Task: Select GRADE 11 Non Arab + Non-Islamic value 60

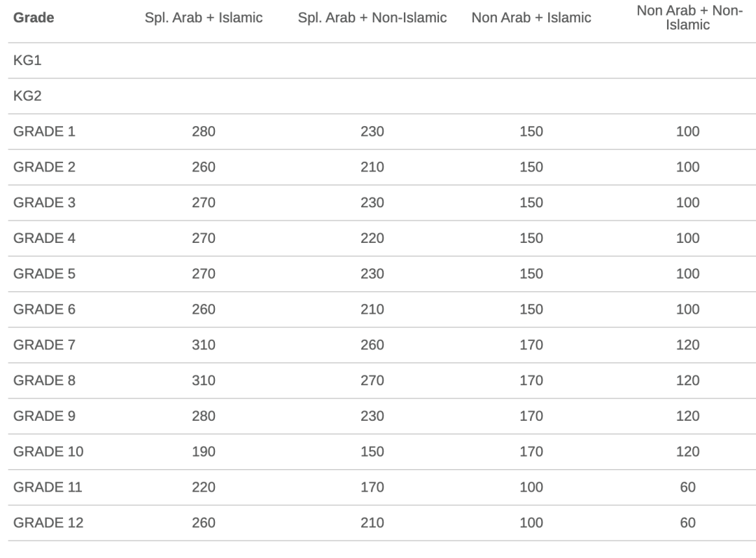Action: (x=688, y=487)
